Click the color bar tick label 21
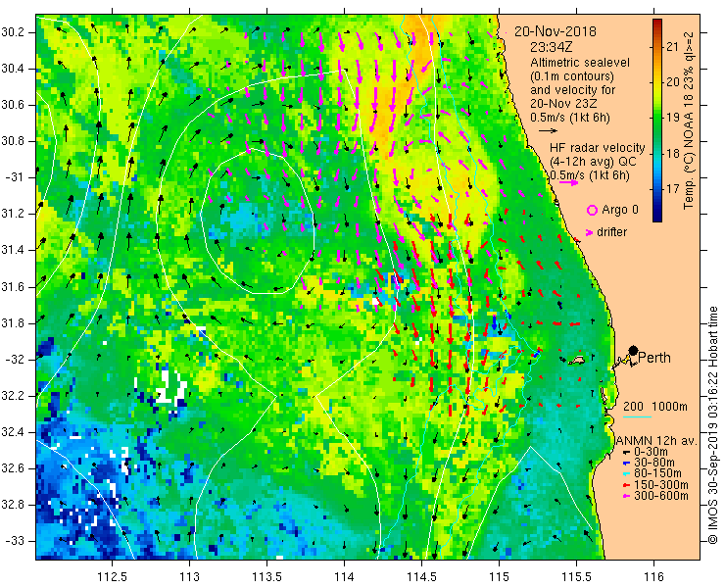The height and width of the screenshot is (588, 725). pos(673,47)
